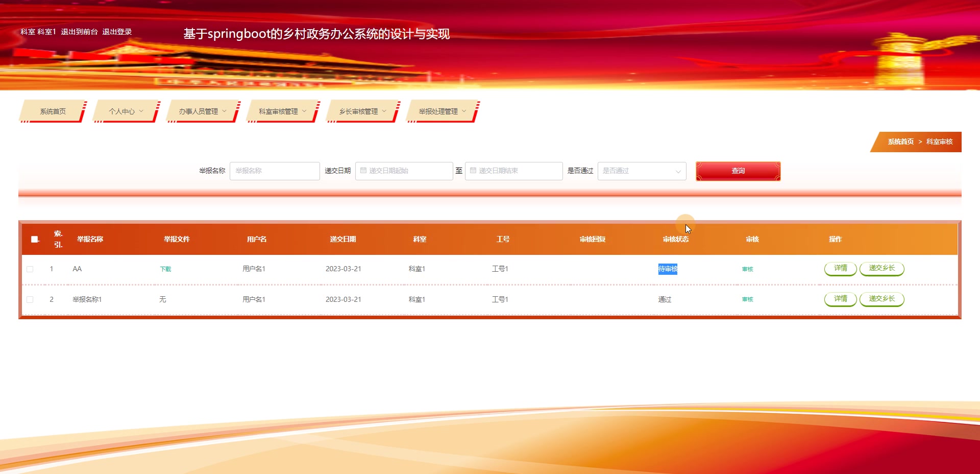
Task: Open 详情 for row AA
Action: pos(840,268)
